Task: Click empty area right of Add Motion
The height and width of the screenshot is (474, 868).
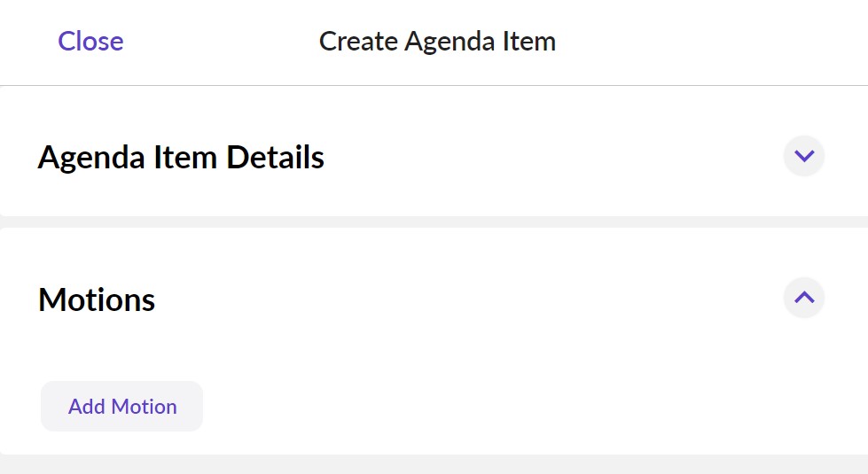Action: point(532,407)
